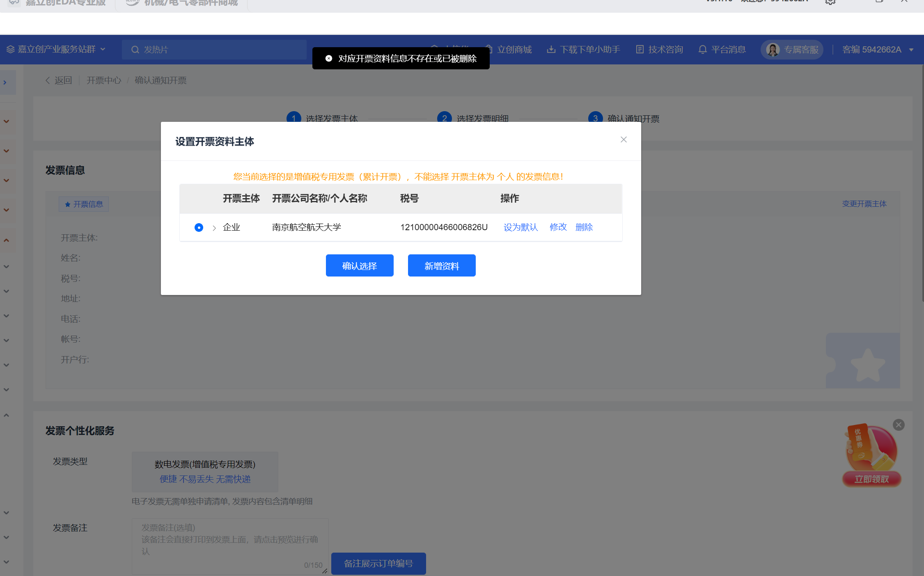Screen dimensions: 924x576
Task: Open the 平台消息 notification bell
Action: (x=702, y=49)
